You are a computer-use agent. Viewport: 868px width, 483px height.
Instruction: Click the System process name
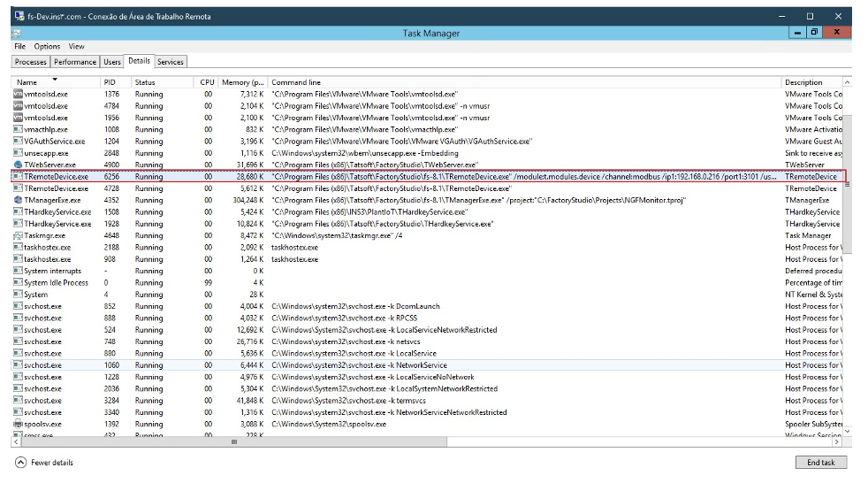(36, 295)
